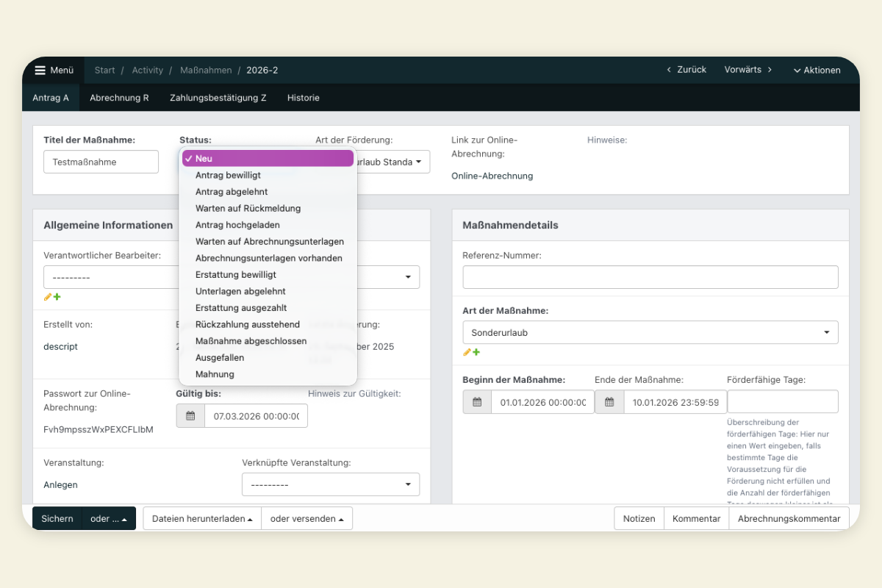882x588 pixels.
Task: Click pencil edit icon under Verantwortlicher Bearbeiter
Action: coord(48,297)
